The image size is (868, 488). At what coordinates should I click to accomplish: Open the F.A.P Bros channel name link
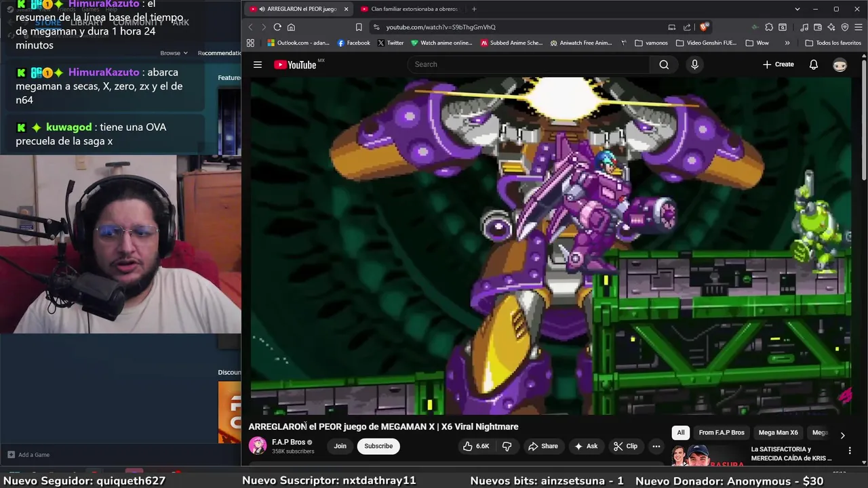coord(288,442)
